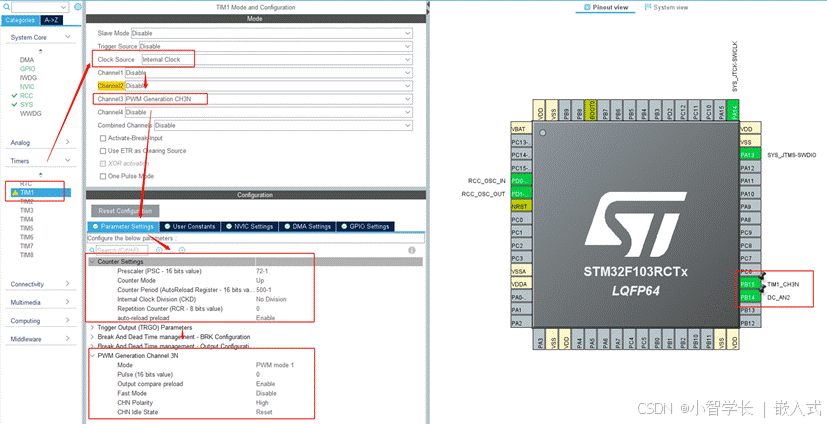This screenshot has height=424, width=827.
Task: Open the GPIO Settings tab
Action: (365, 226)
